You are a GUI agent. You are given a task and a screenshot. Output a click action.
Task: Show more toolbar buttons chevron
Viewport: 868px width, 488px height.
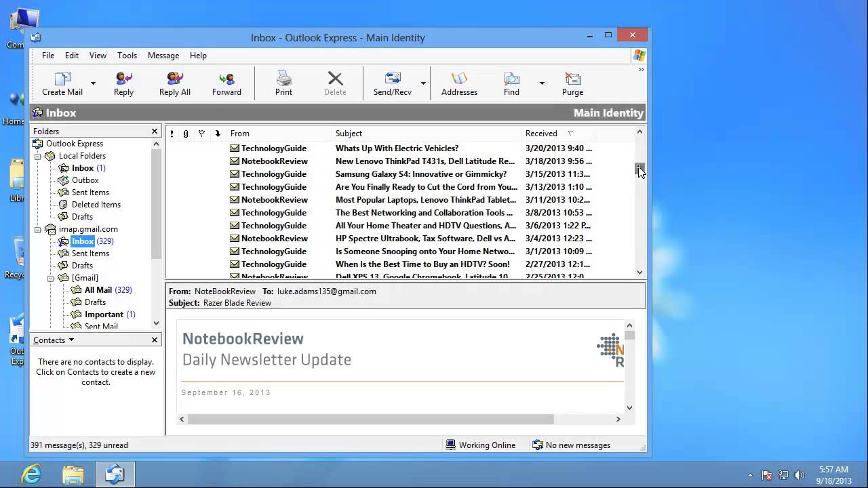[641, 69]
